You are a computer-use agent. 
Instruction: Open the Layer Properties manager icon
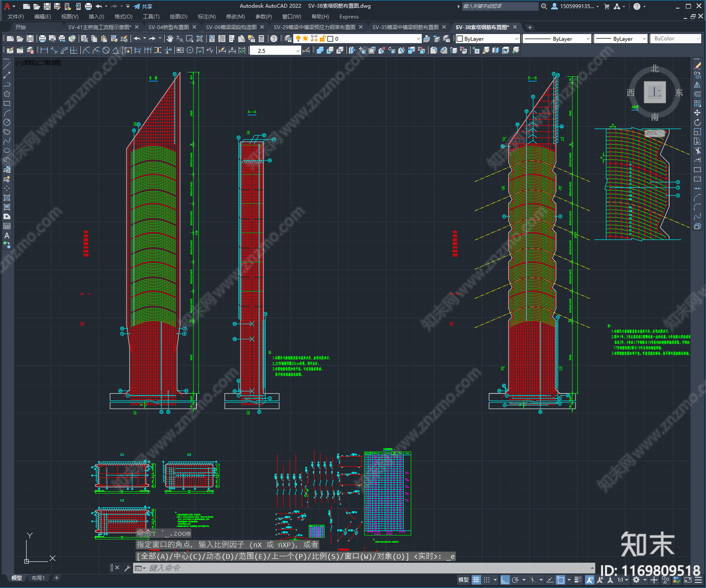288,39
